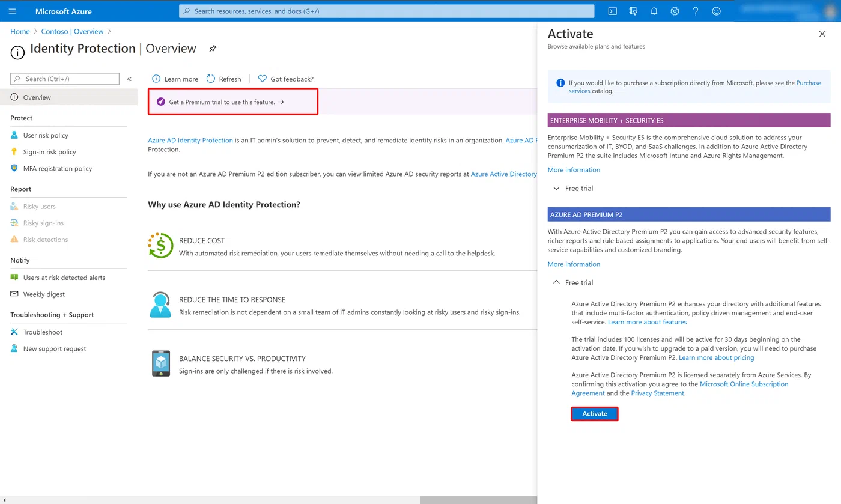The image size is (841, 504).
Task: Click the left menu Search (Ctrl+/) field
Action: [x=65, y=79]
